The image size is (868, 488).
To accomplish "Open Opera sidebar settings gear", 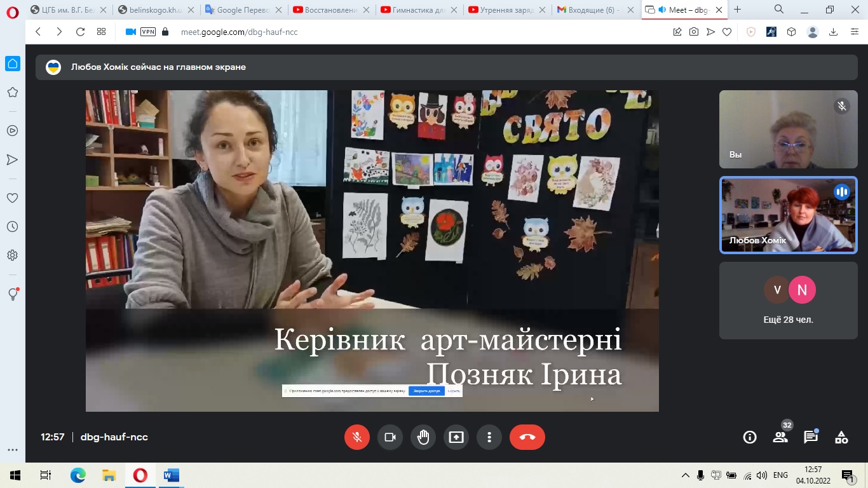I will tap(12, 255).
